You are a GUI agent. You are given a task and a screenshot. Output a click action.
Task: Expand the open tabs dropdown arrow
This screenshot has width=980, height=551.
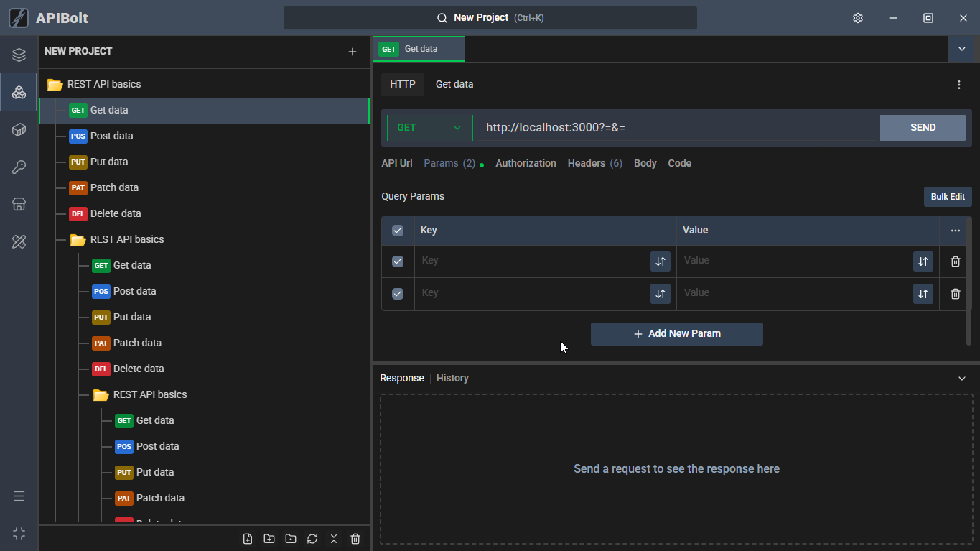(x=961, y=49)
